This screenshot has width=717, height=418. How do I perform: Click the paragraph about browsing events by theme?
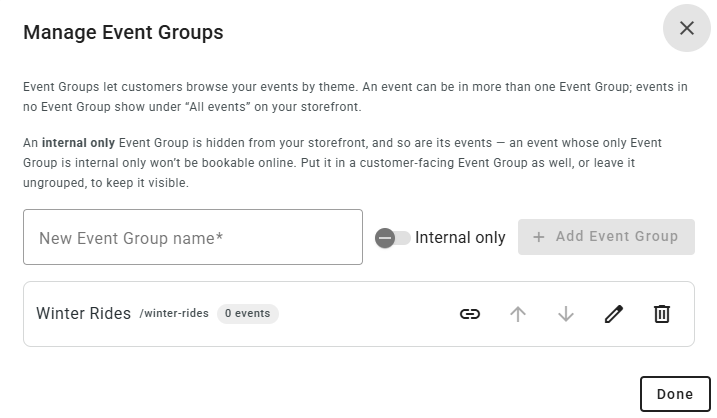tap(355, 96)
